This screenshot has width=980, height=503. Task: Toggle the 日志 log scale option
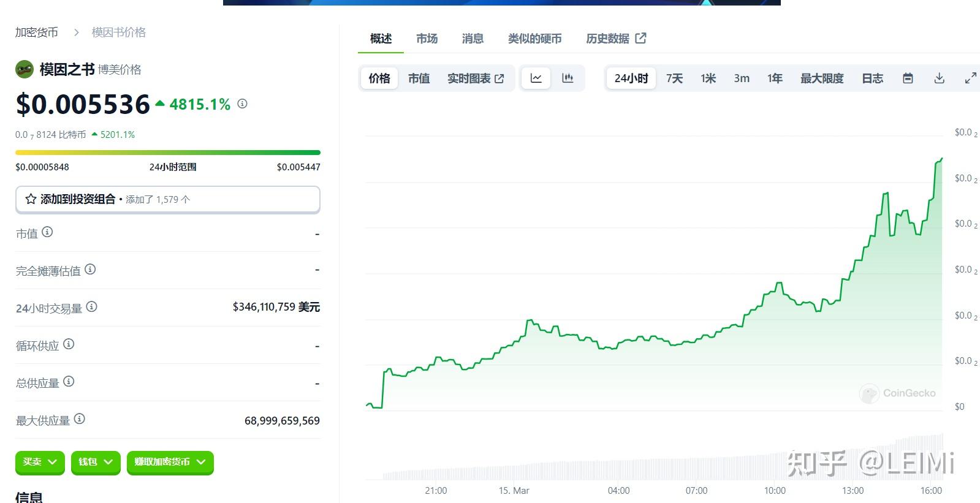click(x=873, y=78)
